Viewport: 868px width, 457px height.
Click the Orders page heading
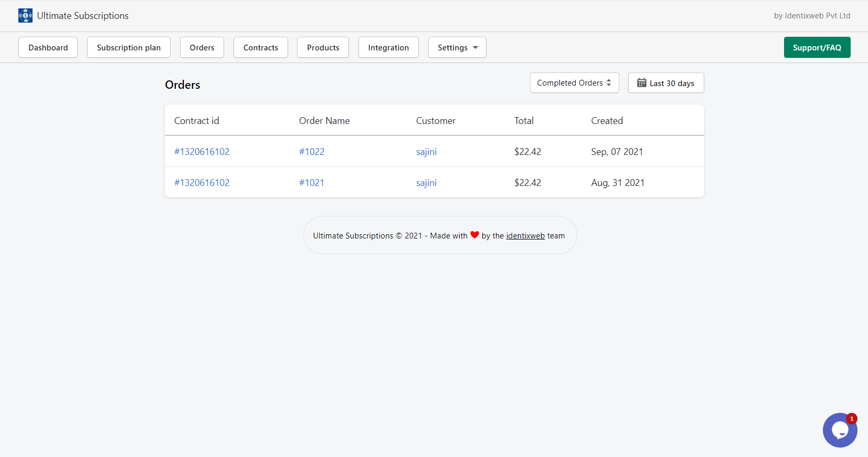(183, 85)
